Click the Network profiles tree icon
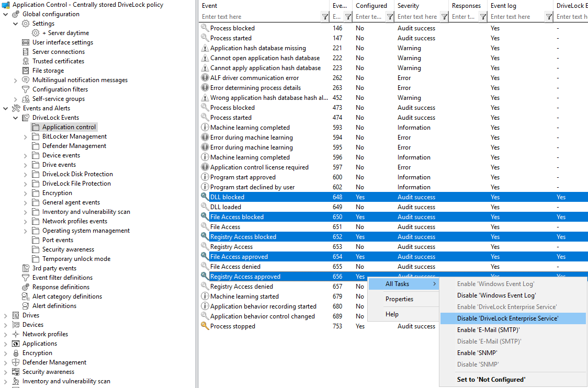Viewport: 588px width, 388px height. tap(16, 334)
